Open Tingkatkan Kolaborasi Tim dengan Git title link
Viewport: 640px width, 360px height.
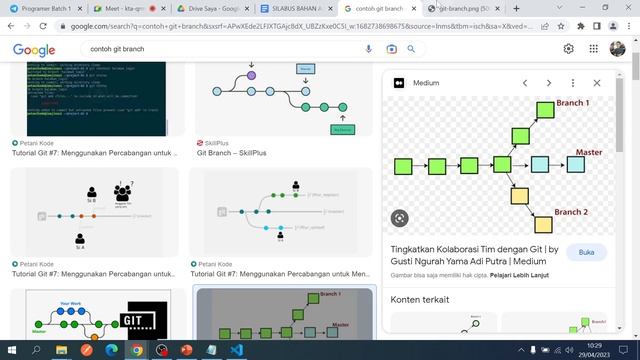[474, 255]
